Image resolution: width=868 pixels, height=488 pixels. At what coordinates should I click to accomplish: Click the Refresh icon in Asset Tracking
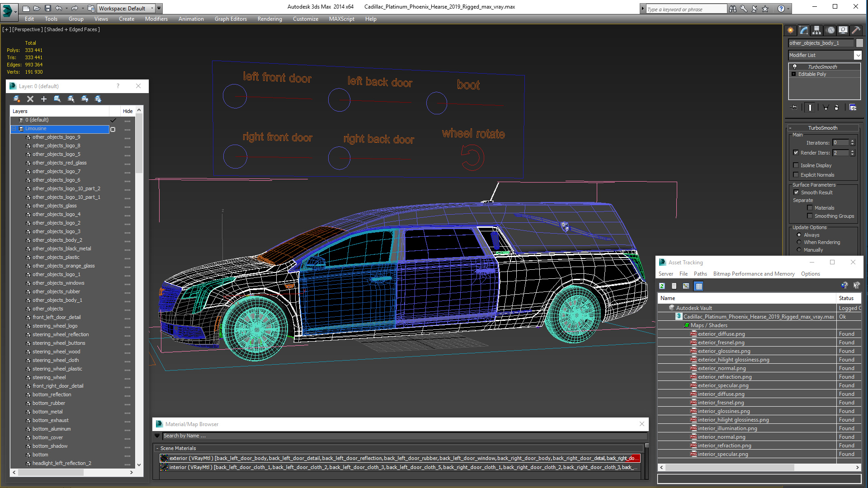coord(662,286)
